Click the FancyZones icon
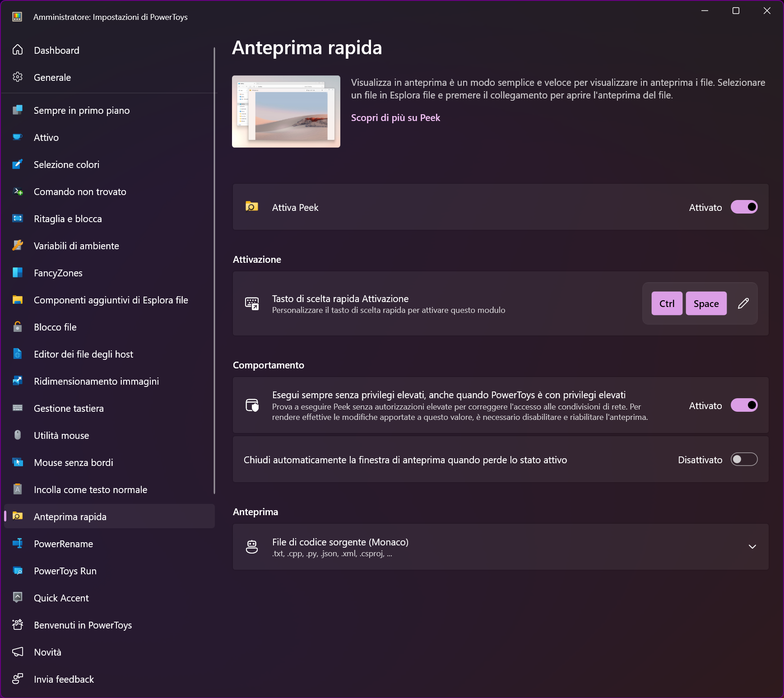 click(18, 273)
